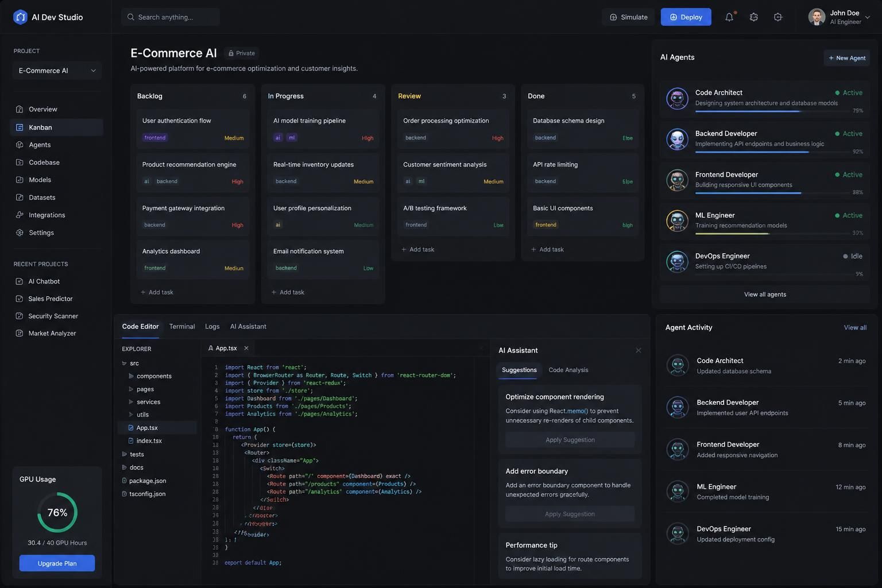
Task: Apply suggestion for Add error boundary
Action: tap(570, 514)
